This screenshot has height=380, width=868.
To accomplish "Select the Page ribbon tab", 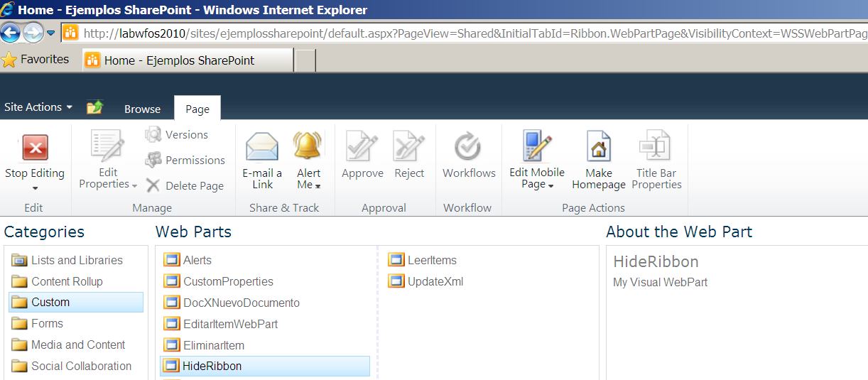I will click(x=197, y=109).
